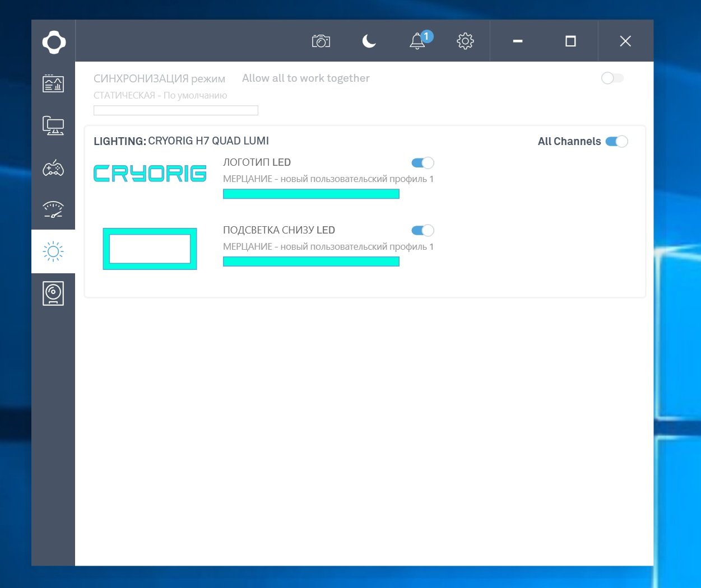Open the My PC specs sidebar icon

(53, 125)
